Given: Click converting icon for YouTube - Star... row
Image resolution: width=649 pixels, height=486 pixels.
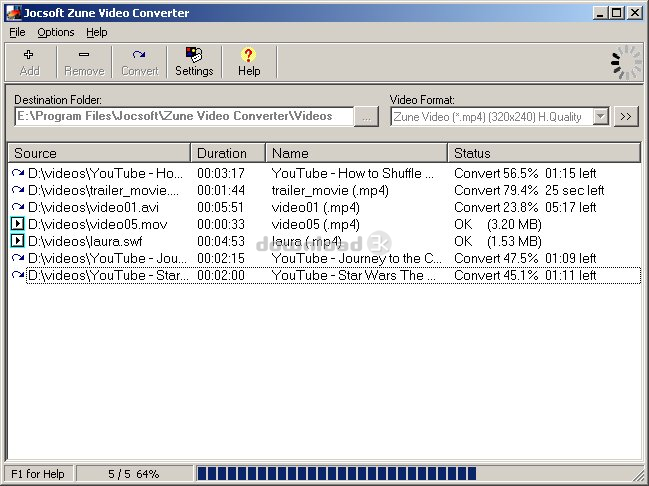Looking at the screenshot, I should pos(17,275).
